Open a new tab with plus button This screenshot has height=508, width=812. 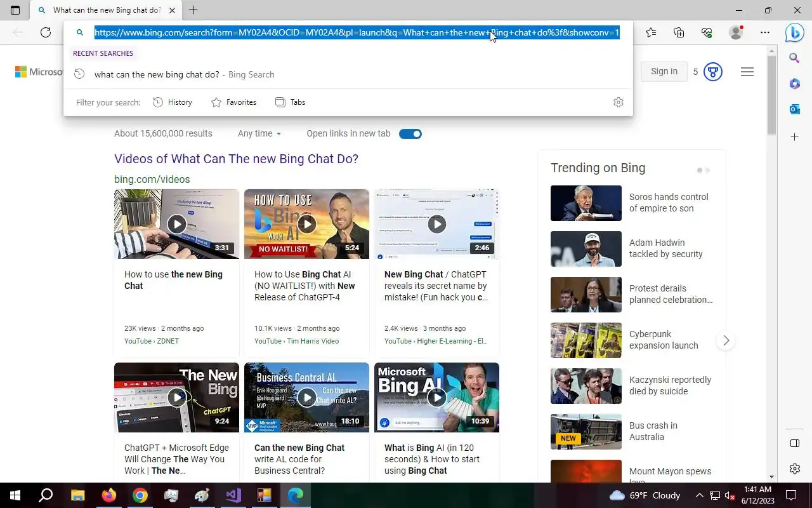pos(193,10)
